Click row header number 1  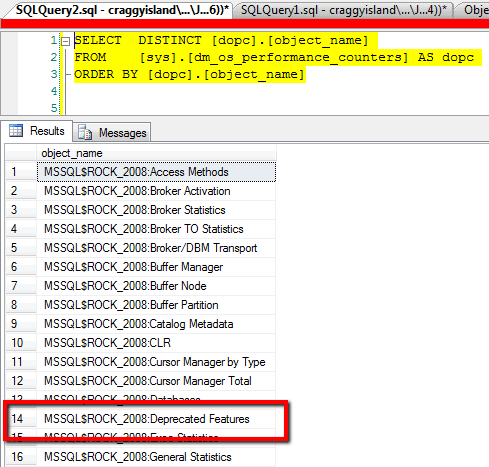21,172
